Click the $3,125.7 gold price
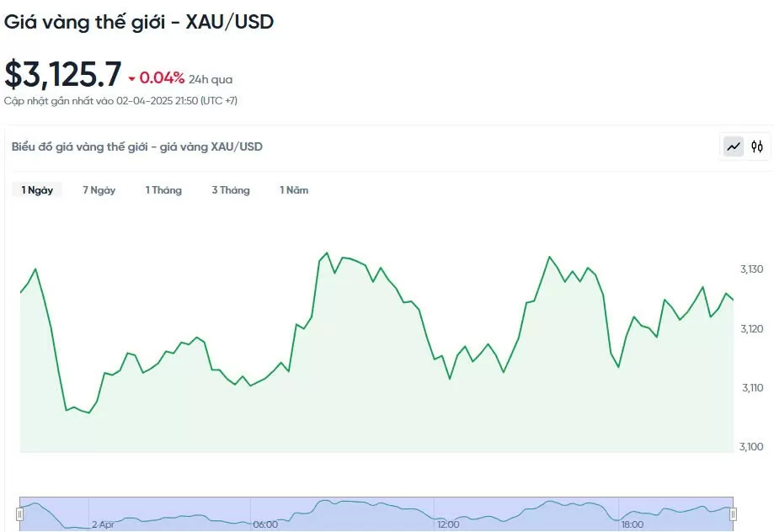Image resolution: width=774 pixels, height=532 pixels. [x=63, y=75]
